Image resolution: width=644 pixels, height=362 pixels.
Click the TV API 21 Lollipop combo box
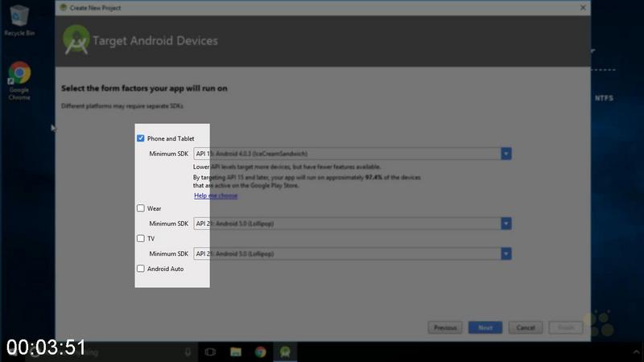coord(353,253)
